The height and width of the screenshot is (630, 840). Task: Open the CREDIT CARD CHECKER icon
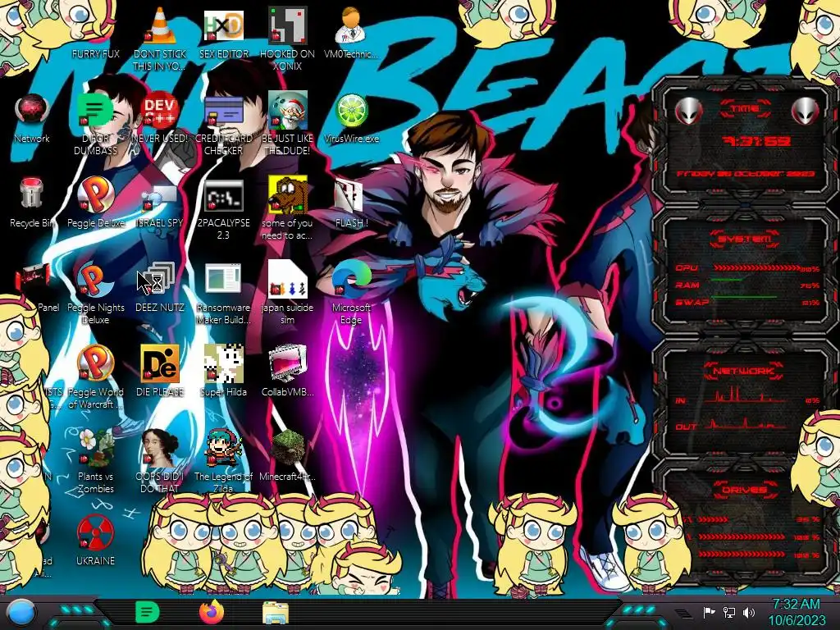(223, 112)
